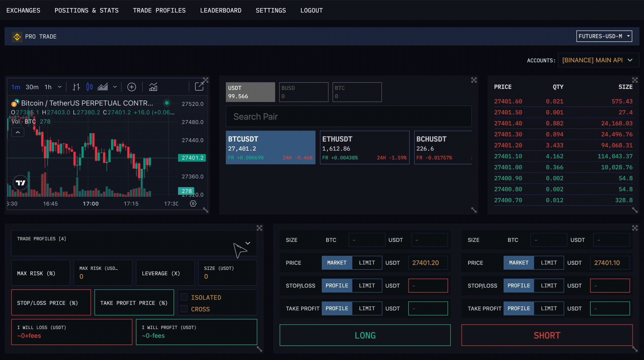
Task: Click the MAX RISK (%) field
Action: tap(40, 273)
